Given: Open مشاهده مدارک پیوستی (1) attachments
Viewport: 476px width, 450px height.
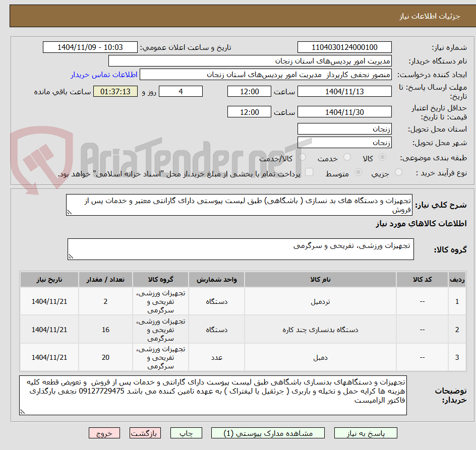Looking at the screenshot, I should click(268, 433).
